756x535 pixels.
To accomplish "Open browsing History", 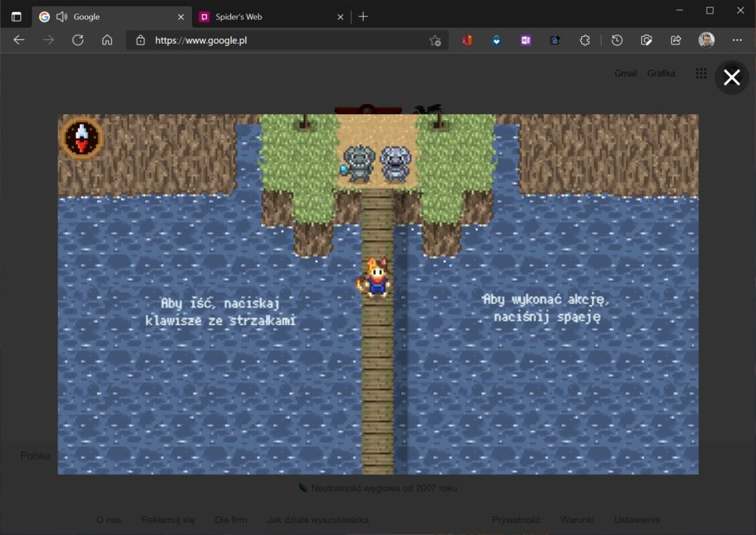I will click(x=617, y=41).
